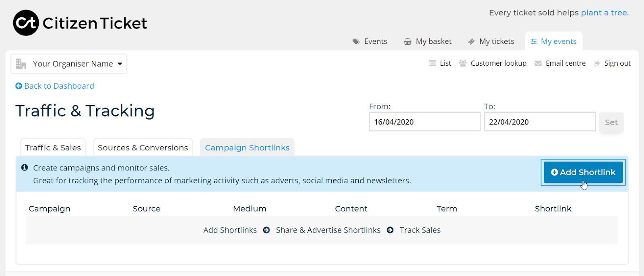Select the Campaign Shortlinks tab
The width and height of the screenshot is (644, 276).
247,147
